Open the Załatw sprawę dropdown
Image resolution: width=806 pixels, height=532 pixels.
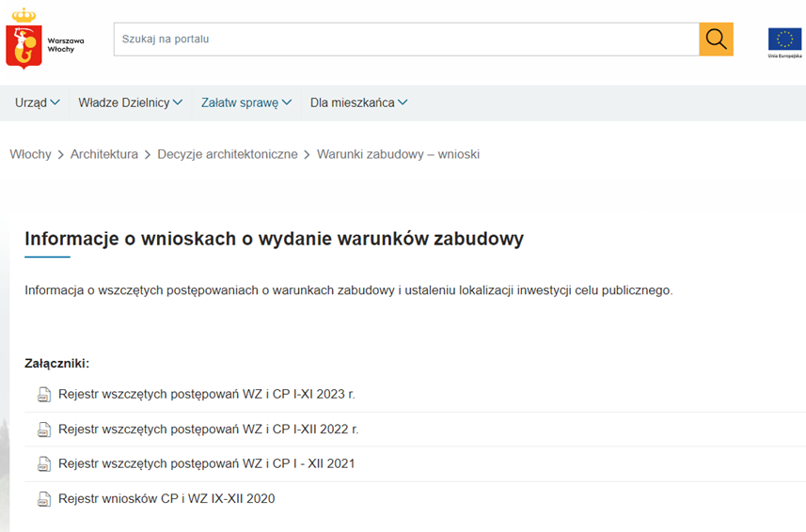click(246, 102)
